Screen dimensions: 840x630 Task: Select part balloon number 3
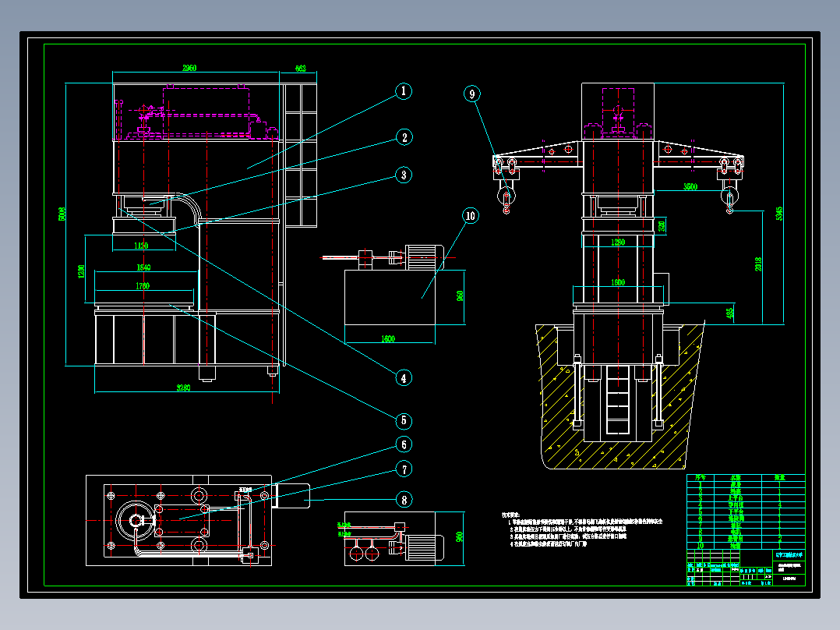pos(404,175)
